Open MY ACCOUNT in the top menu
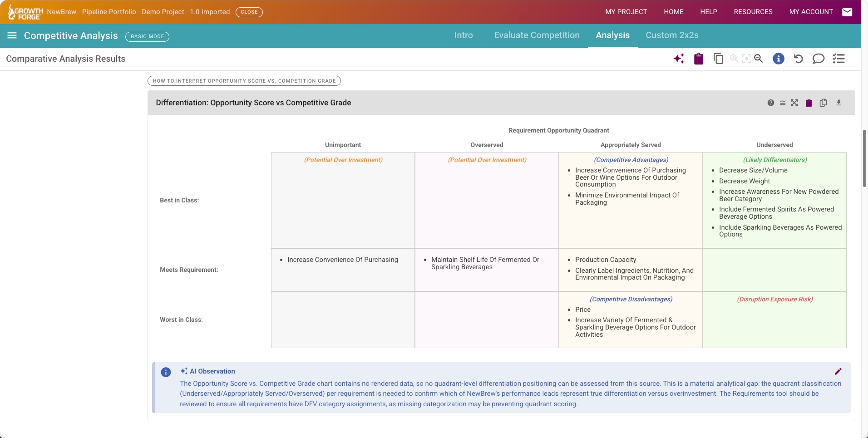This screenshot has width=868, height=438. (x=811, y=12)
